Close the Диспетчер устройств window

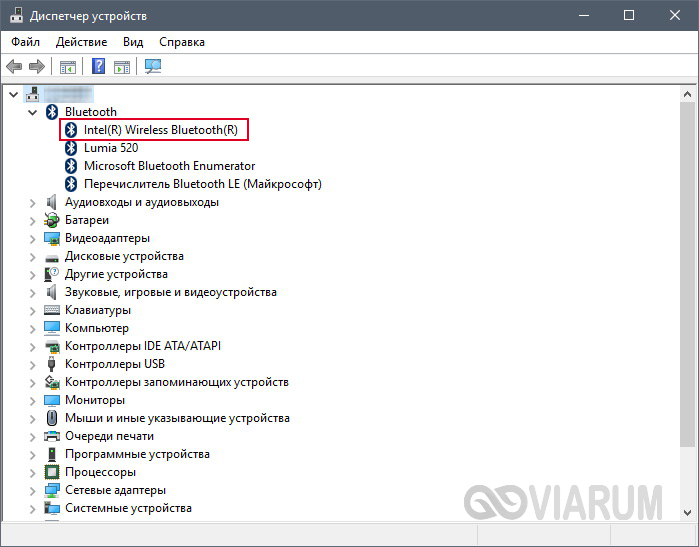click(x=674, y=15)
